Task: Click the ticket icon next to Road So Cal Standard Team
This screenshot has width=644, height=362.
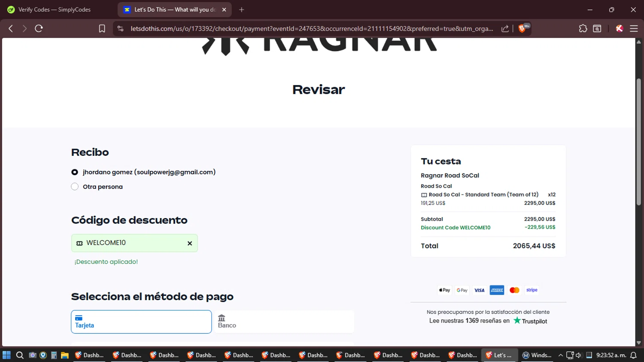Action: [424, 195]
